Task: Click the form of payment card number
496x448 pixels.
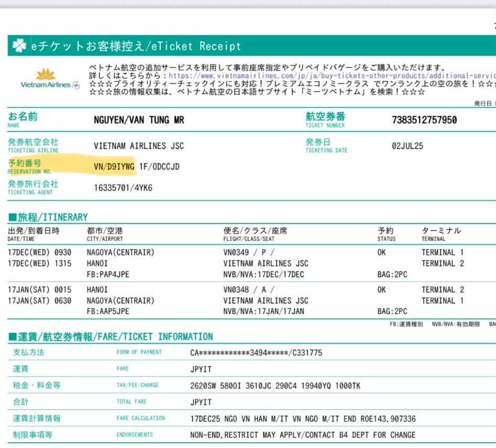Action: coord(256,353)
